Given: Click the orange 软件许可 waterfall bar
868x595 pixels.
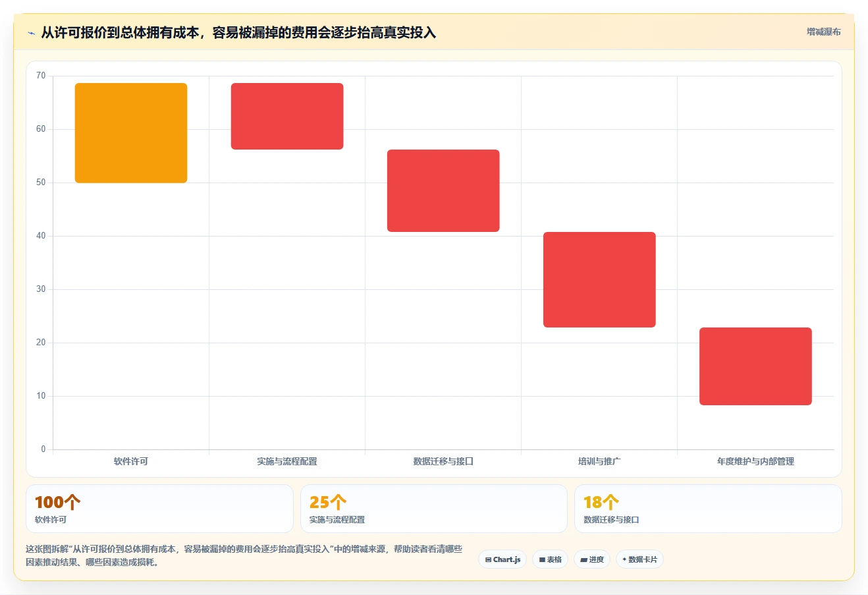Looking at the screenshot, I should (x=131, y=133).
